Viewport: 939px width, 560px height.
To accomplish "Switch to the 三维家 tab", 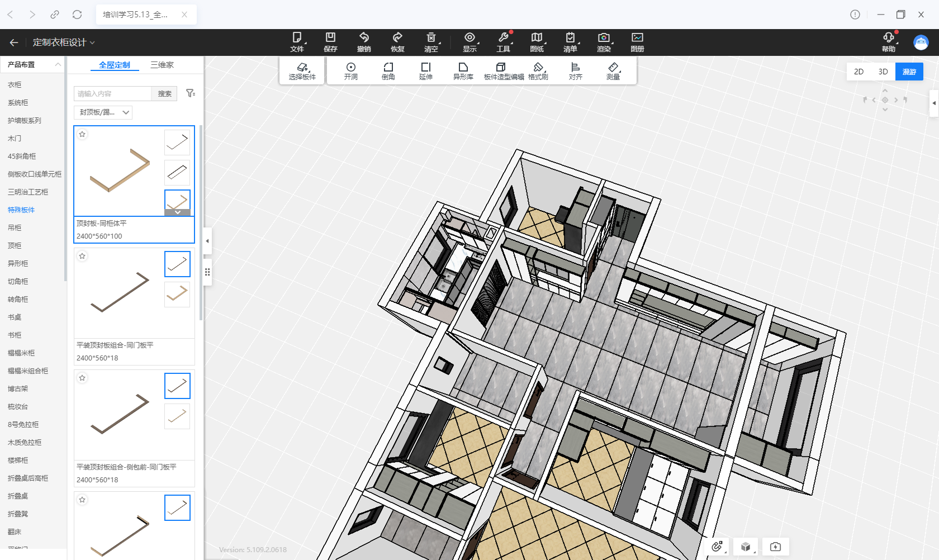I will pyautogui.click(x=162, y=65).
